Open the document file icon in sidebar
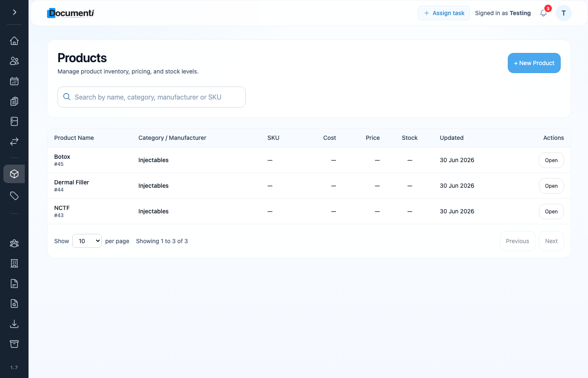588x378 pixels. 14,283
